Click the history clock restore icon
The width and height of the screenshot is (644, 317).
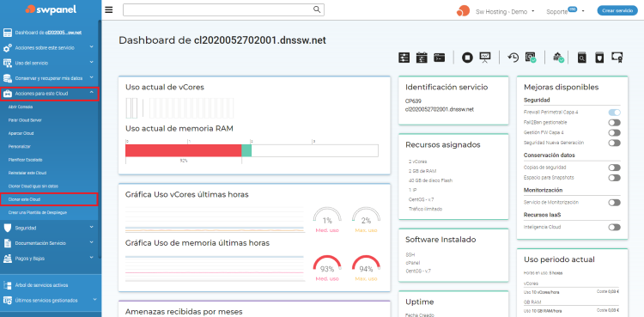(x=513, y=58)
